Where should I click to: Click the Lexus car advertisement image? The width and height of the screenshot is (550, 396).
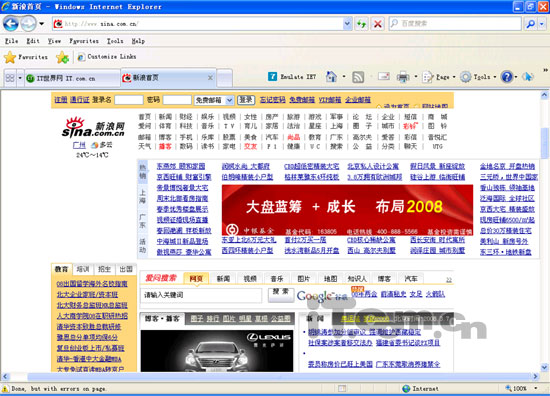point(217,351)
